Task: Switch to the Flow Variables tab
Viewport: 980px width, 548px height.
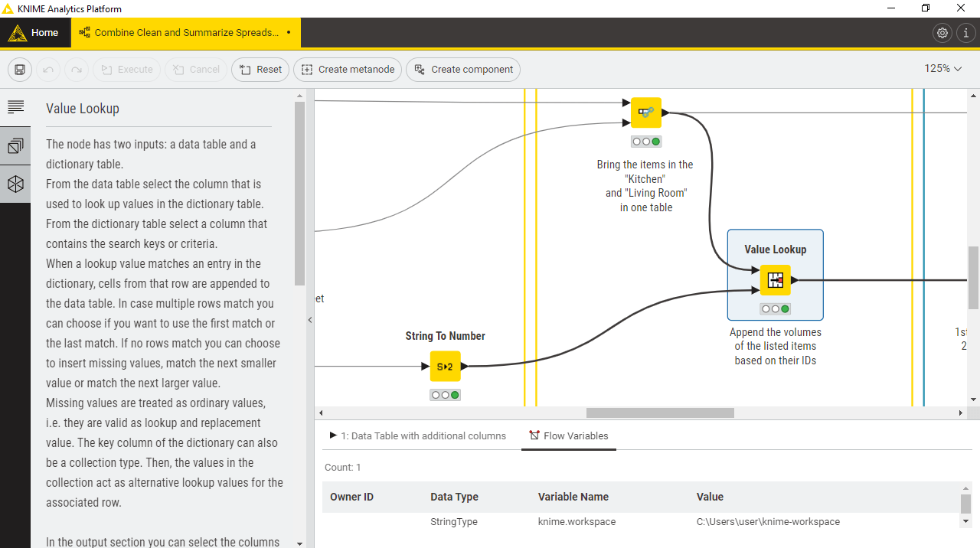Action: [569, 435]
